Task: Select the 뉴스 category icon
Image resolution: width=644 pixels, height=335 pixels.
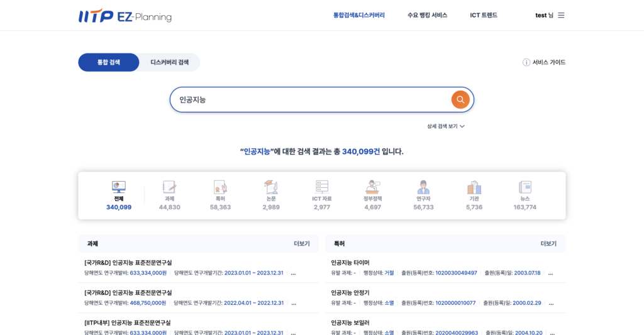Action: [x=525, y=187]
